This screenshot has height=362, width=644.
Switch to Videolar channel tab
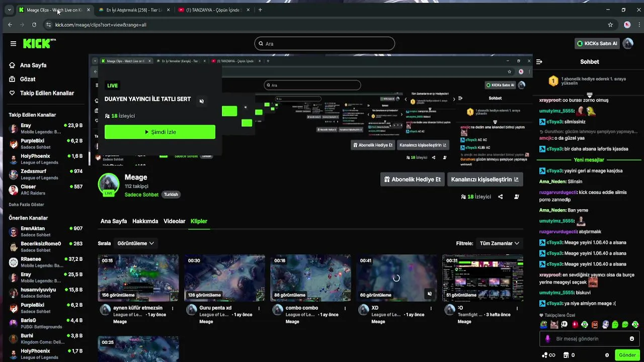click(175, 221)
